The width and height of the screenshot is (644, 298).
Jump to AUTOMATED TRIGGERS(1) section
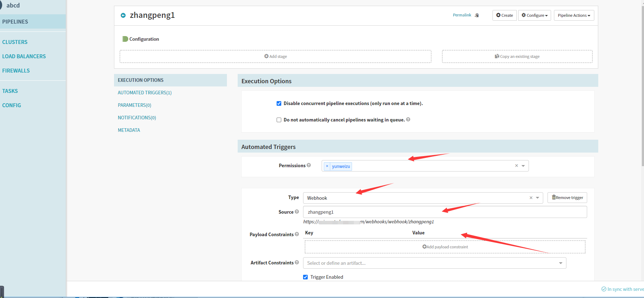coord(145,93)
